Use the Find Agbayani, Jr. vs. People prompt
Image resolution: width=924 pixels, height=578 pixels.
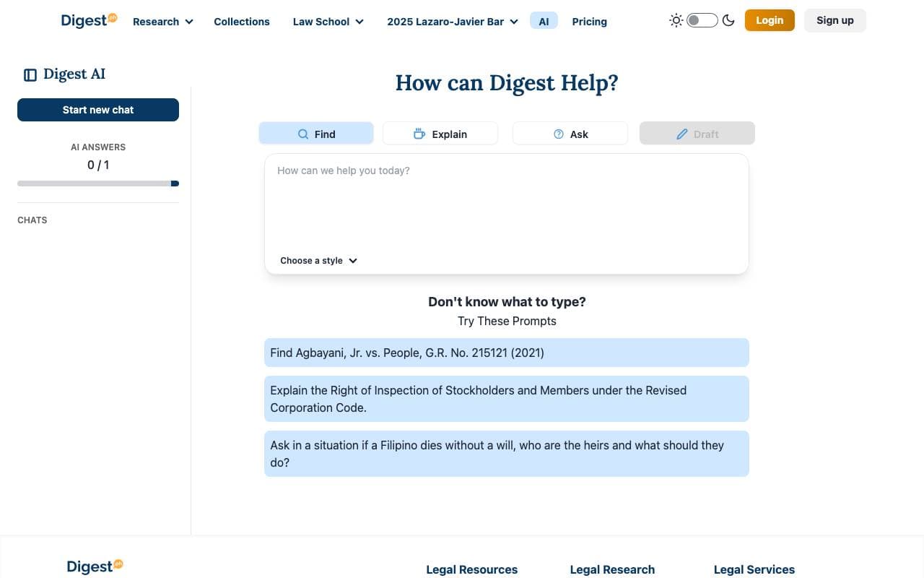tap(507, 353)
